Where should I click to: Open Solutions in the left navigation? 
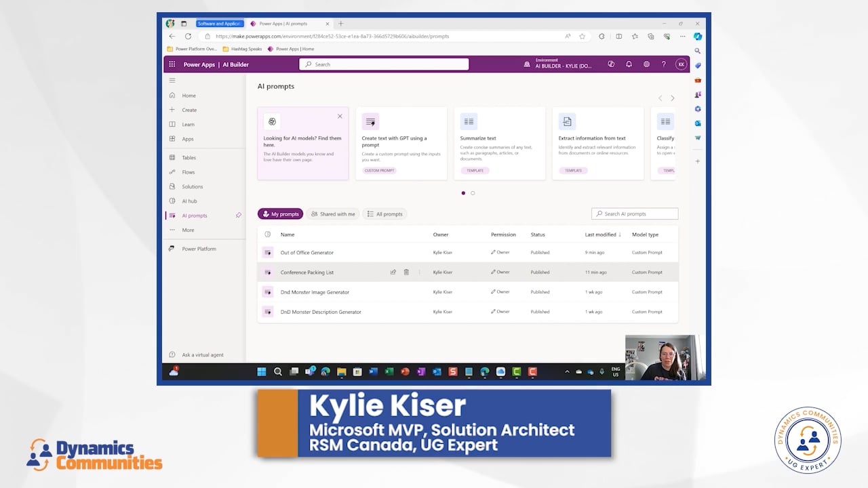pos(192,187)
